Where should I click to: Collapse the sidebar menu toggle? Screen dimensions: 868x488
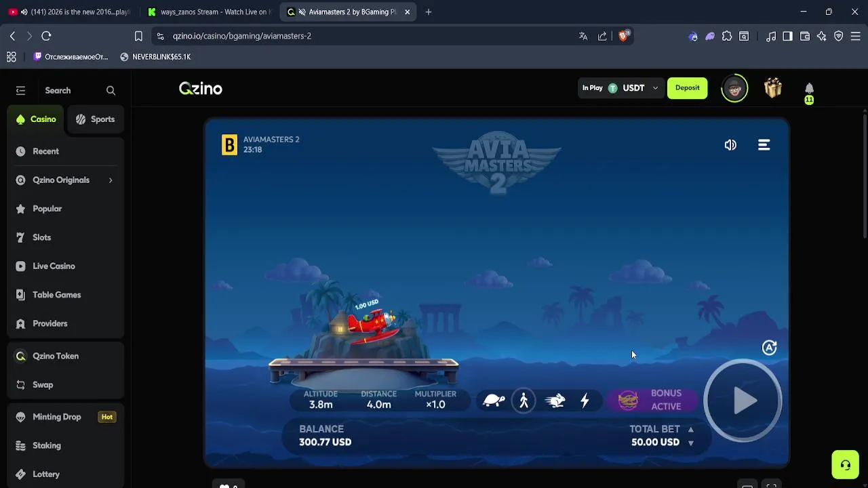tap(20, 90)
